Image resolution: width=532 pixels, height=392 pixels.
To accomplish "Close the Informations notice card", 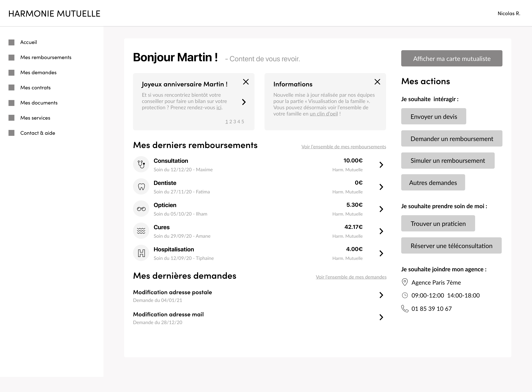I will pos(377,82).
